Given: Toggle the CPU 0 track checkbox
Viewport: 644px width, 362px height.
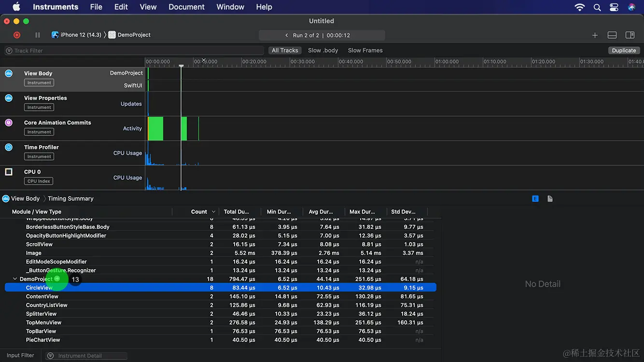Looking at the screenshot, I should pos(9,172).
